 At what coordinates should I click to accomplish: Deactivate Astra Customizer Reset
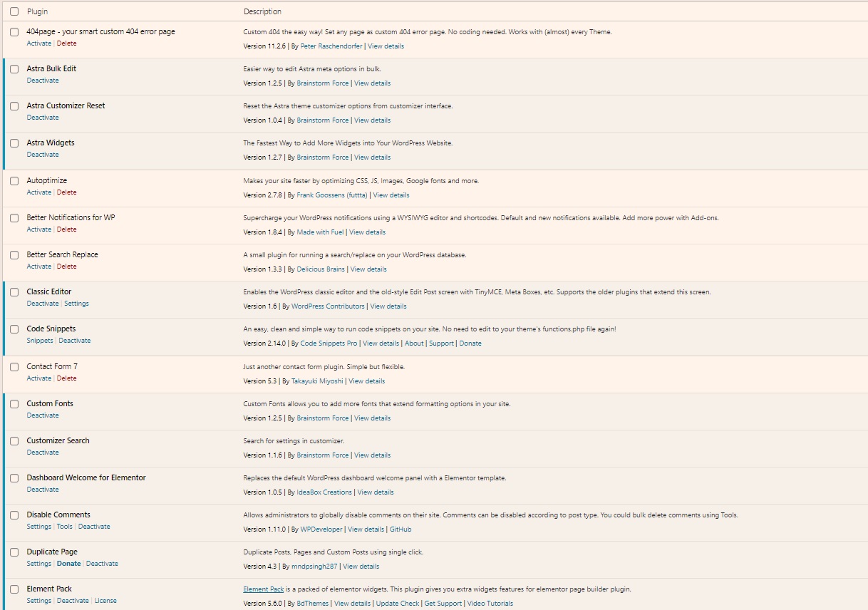(x=43, y=118)
